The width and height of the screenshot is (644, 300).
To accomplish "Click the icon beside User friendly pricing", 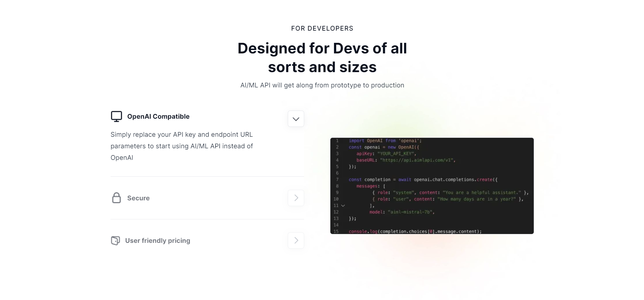I will point(115,240).
